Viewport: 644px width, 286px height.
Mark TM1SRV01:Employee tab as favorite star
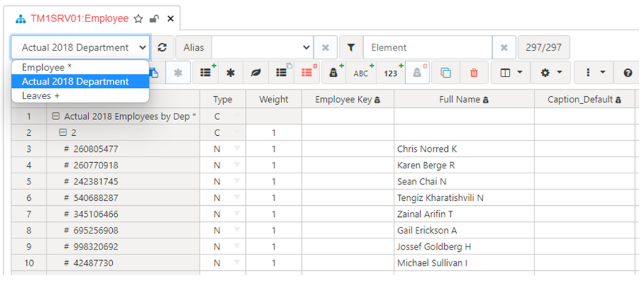139,19
